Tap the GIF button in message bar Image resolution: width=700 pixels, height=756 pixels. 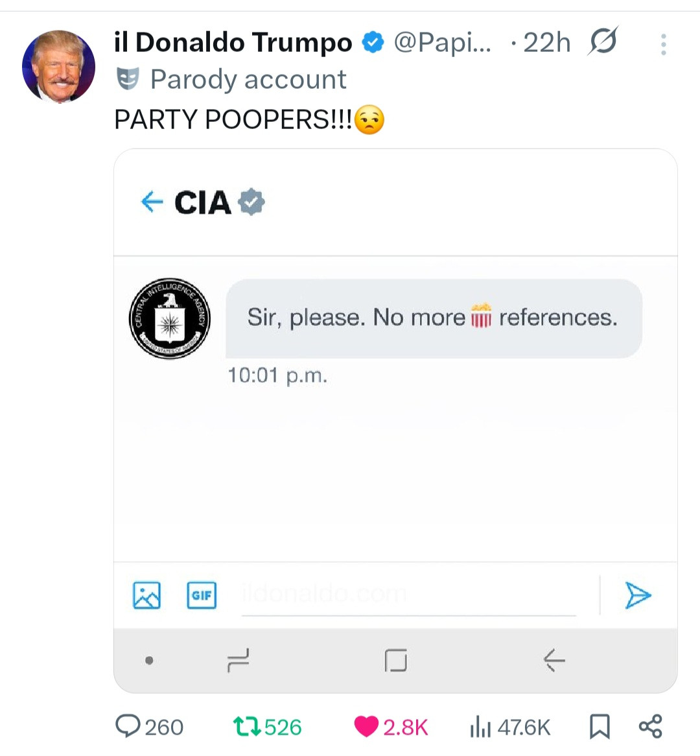[x=202, y=595]
